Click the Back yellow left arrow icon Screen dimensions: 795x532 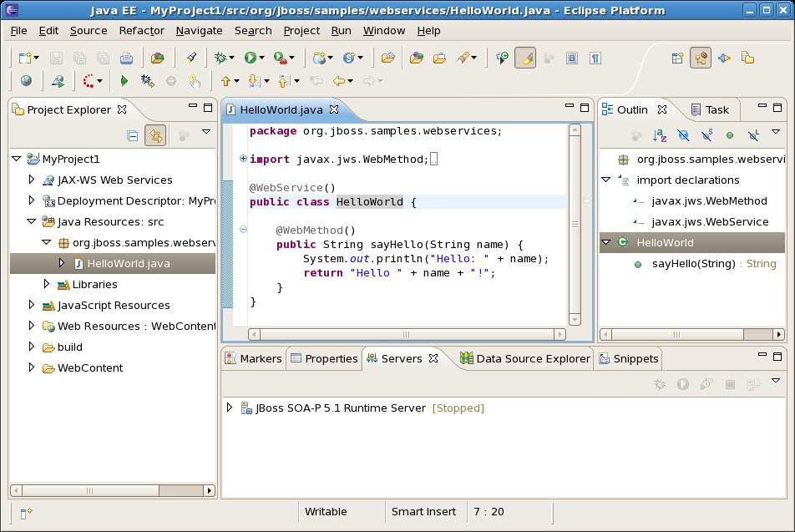[339, 81]
